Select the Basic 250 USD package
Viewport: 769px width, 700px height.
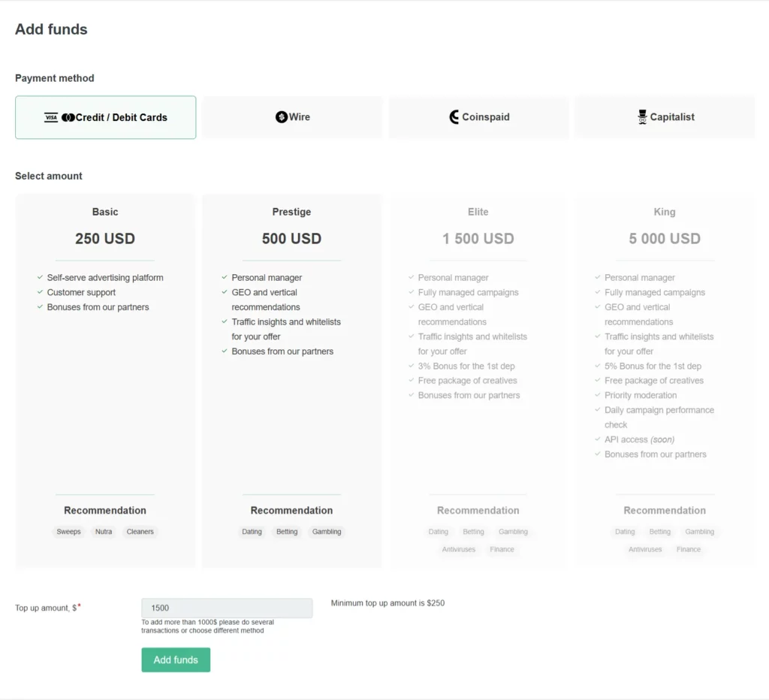coord(104,238)
